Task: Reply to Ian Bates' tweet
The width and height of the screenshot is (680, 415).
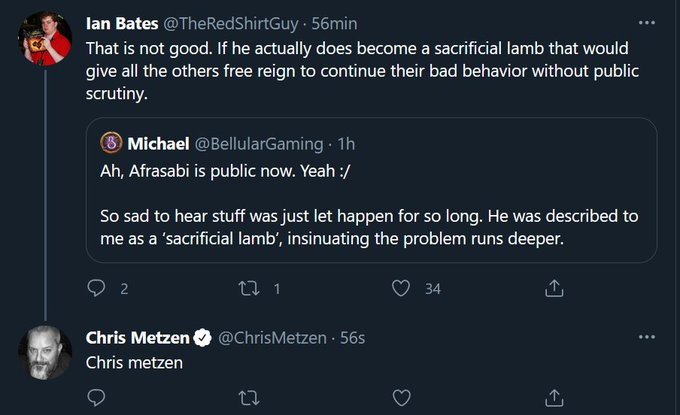Action: [x=97, y=288]
